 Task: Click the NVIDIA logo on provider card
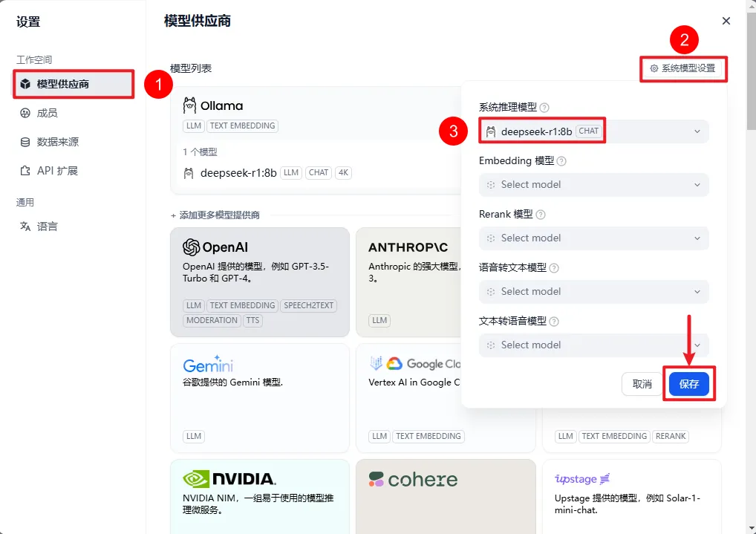coord(229,479)
